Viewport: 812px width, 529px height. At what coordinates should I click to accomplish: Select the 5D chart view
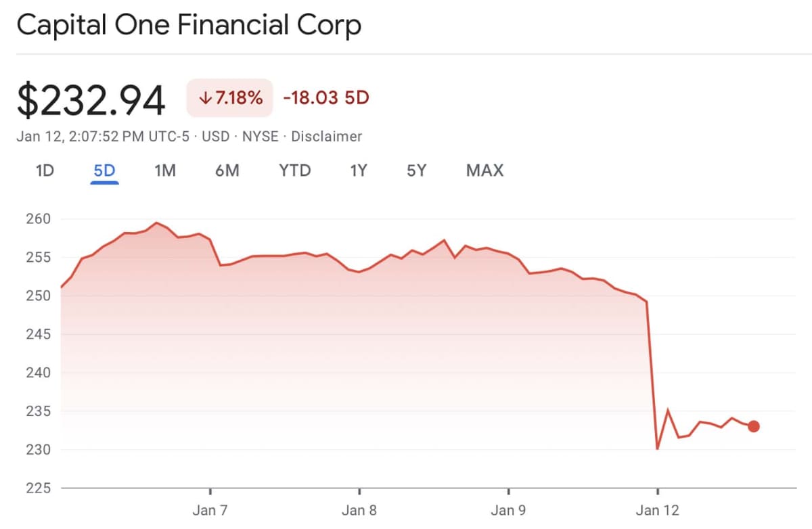click(103, 170)
